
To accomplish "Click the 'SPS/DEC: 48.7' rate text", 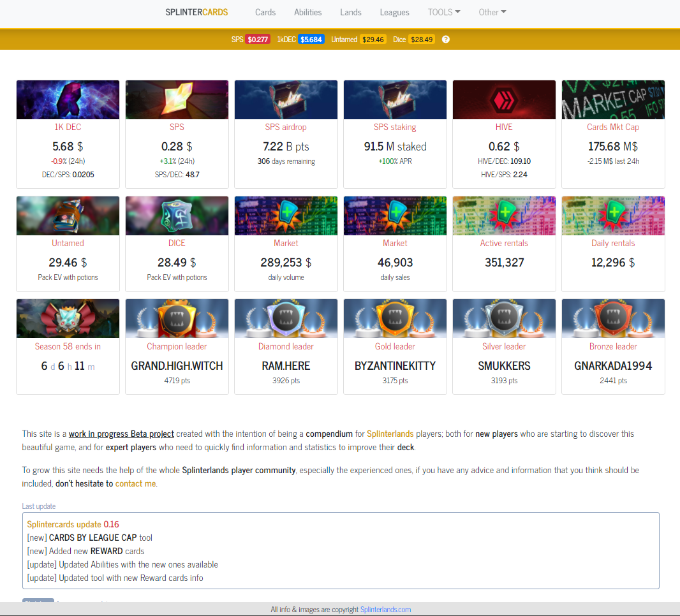I will [x=177, y=175].
